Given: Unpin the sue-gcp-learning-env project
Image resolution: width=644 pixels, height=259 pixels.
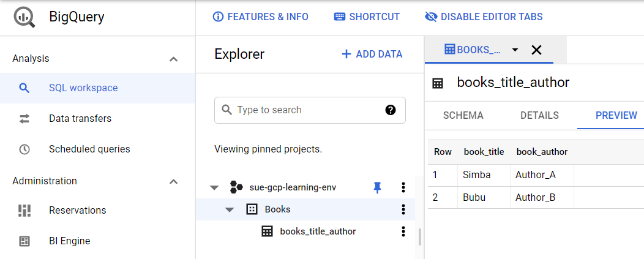Looking at the screenshot, I should click(x=377, y=188).
